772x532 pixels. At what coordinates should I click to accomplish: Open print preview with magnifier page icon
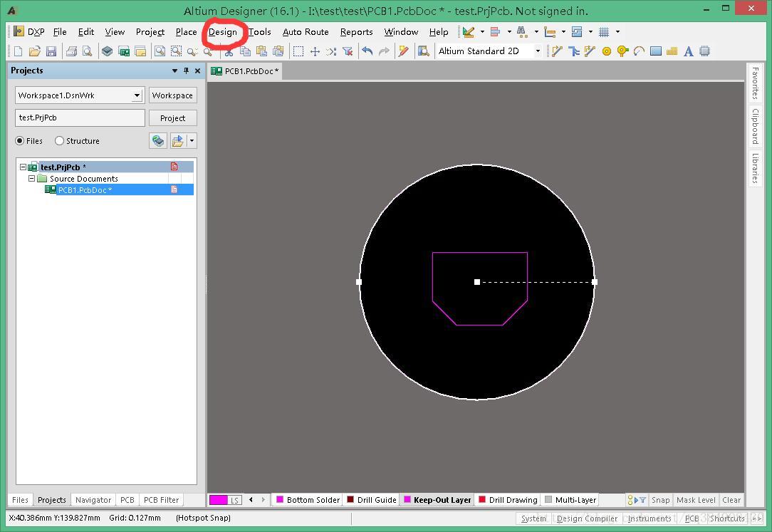point(87,51)
